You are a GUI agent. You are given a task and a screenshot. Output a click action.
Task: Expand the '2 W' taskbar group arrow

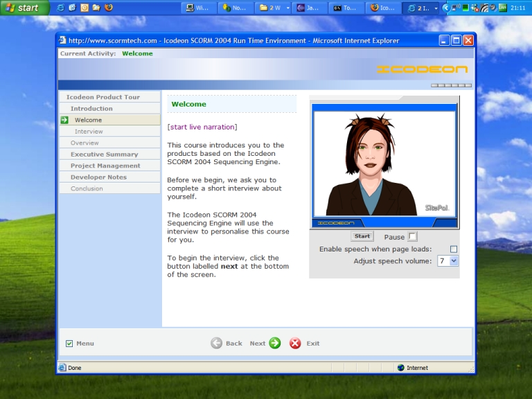287,8
